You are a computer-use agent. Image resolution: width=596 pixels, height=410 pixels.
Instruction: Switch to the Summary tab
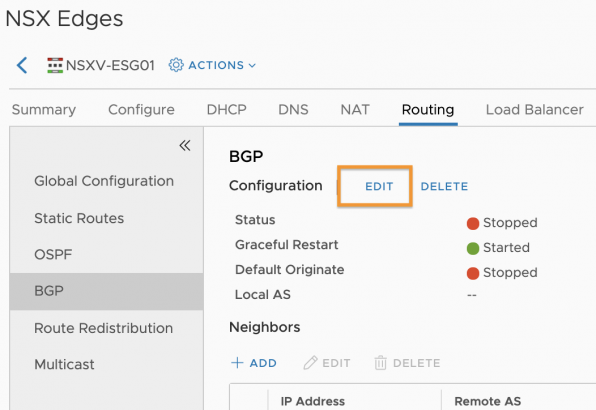[x=44, y=109]
